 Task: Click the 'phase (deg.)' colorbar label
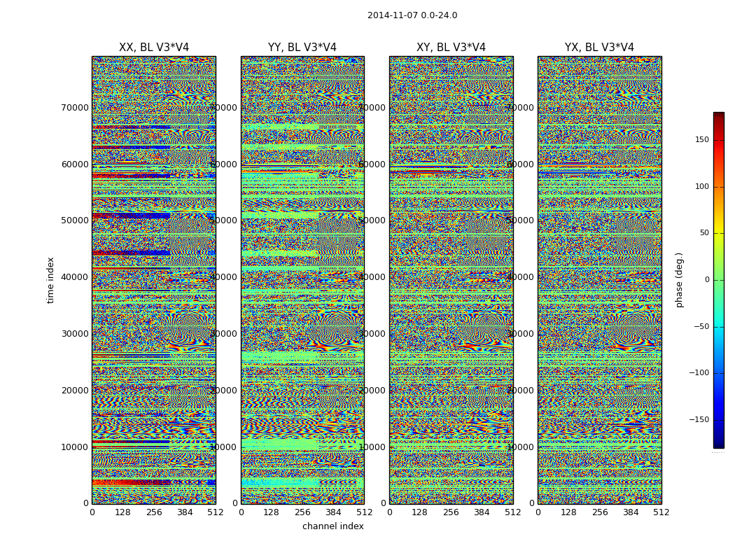pos(679,280)
